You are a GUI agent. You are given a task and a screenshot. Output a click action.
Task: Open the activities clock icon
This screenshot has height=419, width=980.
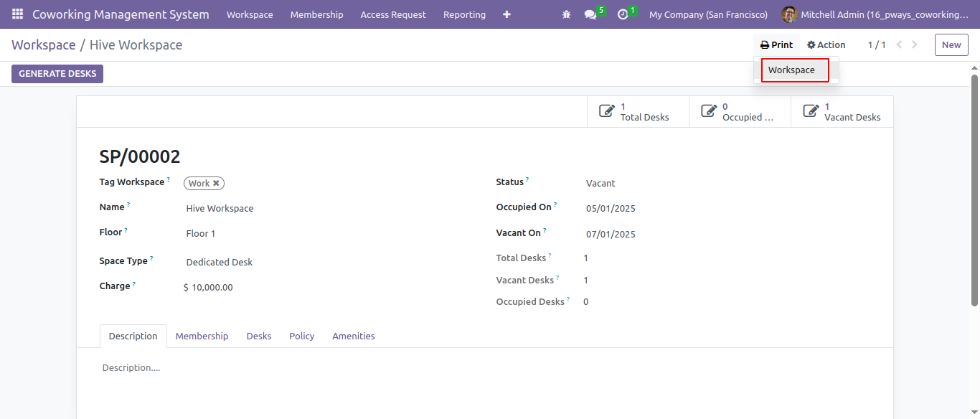point(623,14)
